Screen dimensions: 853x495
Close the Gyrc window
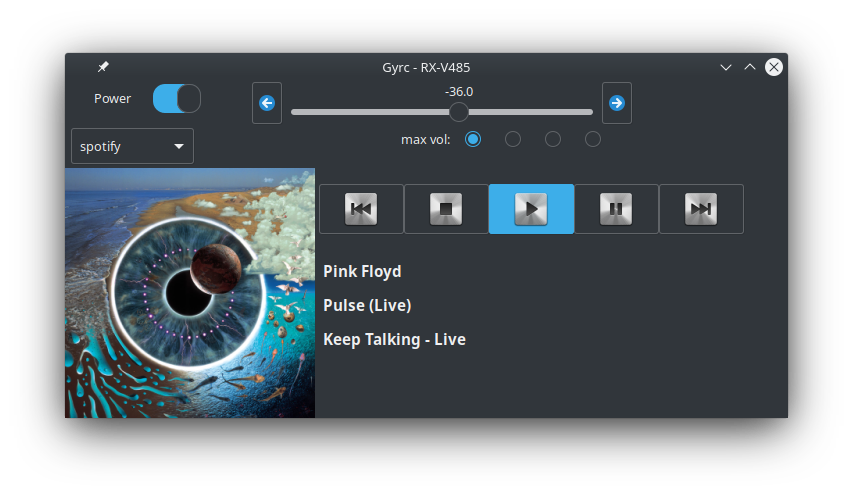[x=774, y=67]
